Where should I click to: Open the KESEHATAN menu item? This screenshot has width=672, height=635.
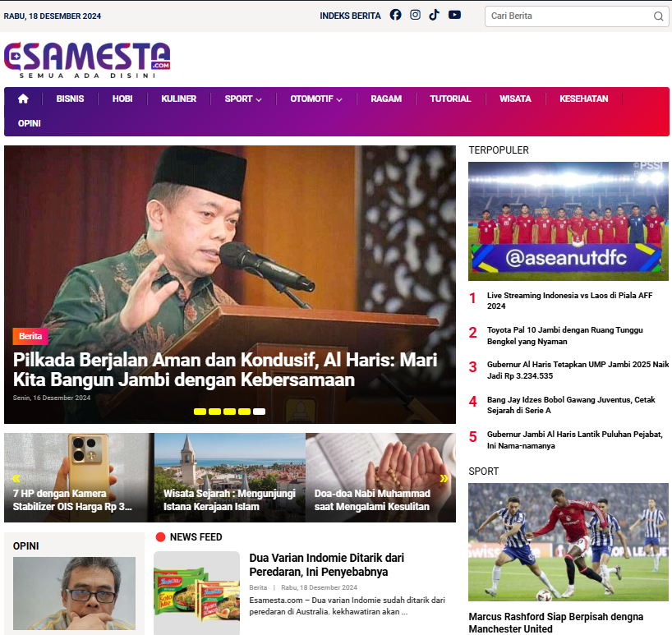[x=584, y=99]
